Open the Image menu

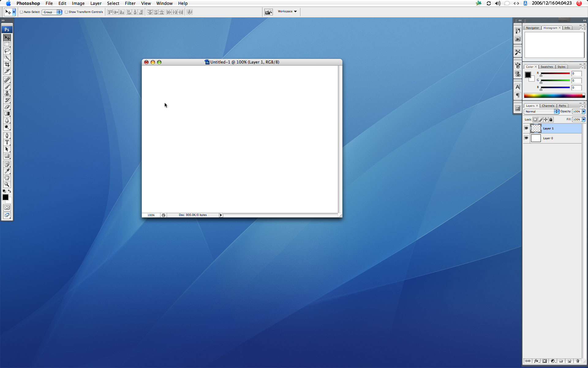78,3
